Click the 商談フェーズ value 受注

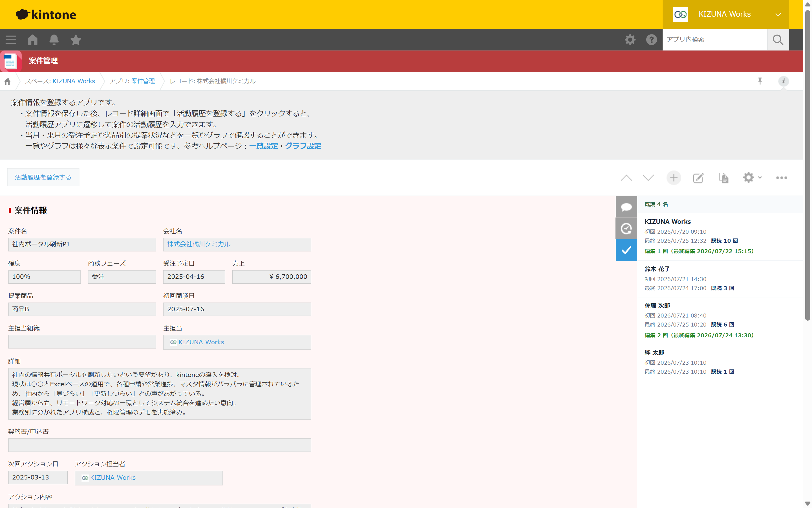pos(122,277)
